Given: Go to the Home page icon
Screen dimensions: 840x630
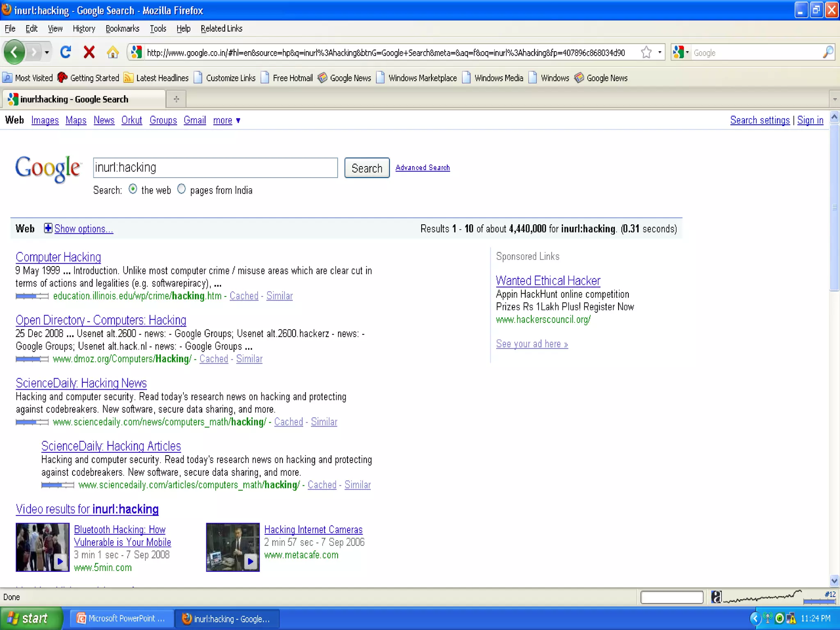Looking at the screenshot, I should click(112, 52).
